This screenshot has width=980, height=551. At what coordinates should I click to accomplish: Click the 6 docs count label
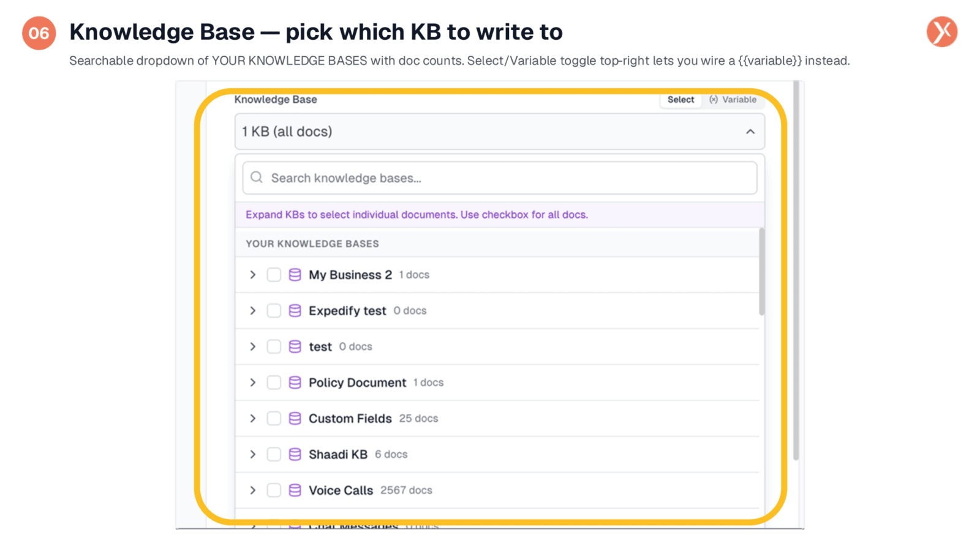pos(391,454)
